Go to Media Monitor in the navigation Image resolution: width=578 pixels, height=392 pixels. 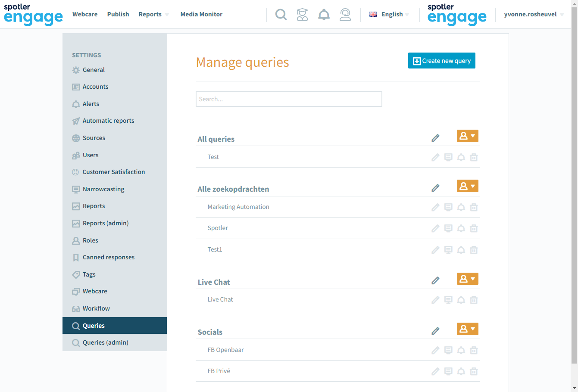pyautogui.click(x=201, y=14)
